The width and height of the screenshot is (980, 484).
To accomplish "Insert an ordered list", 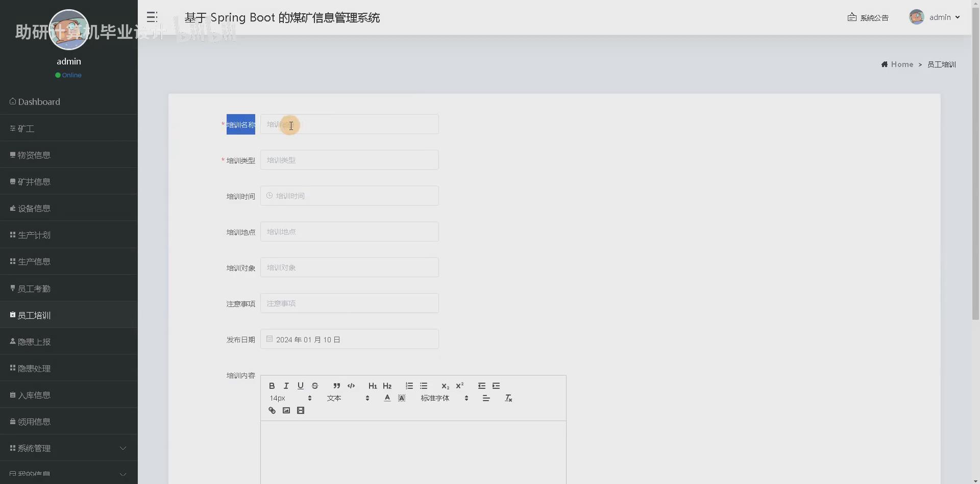I will click(x=409, y=385).
